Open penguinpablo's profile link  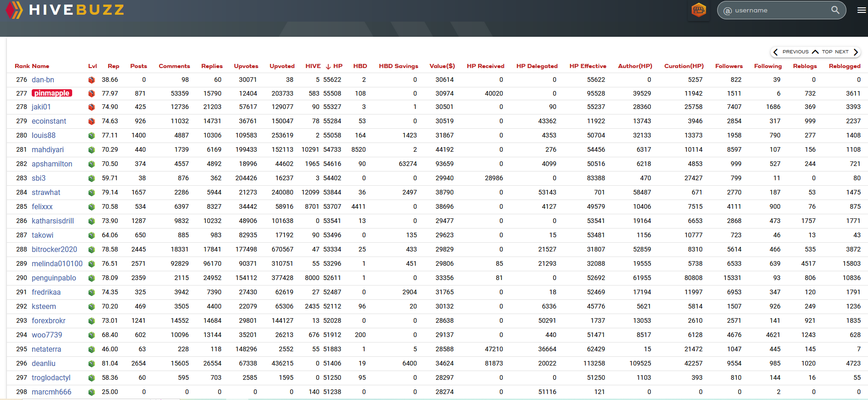point(54,278)
